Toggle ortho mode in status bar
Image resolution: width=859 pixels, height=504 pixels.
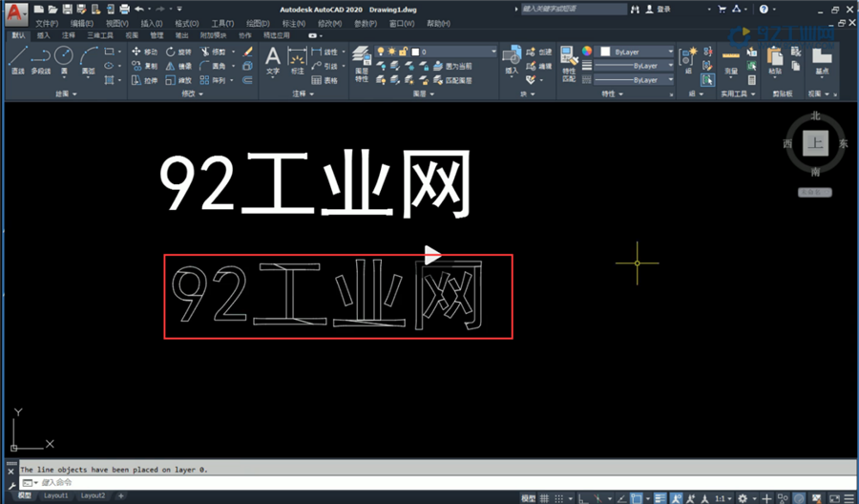tap(583, 498)
